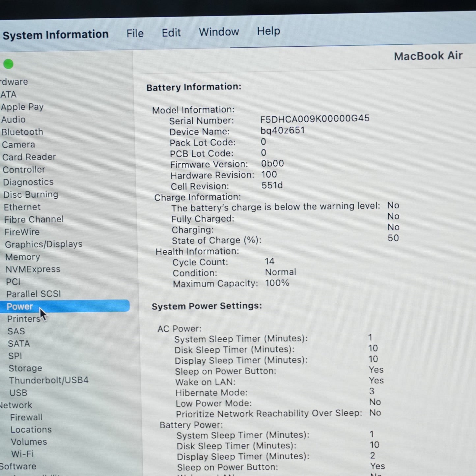Select Printers in the sidebar
This screenshot has width=476, height=476.
pos(24,319)
